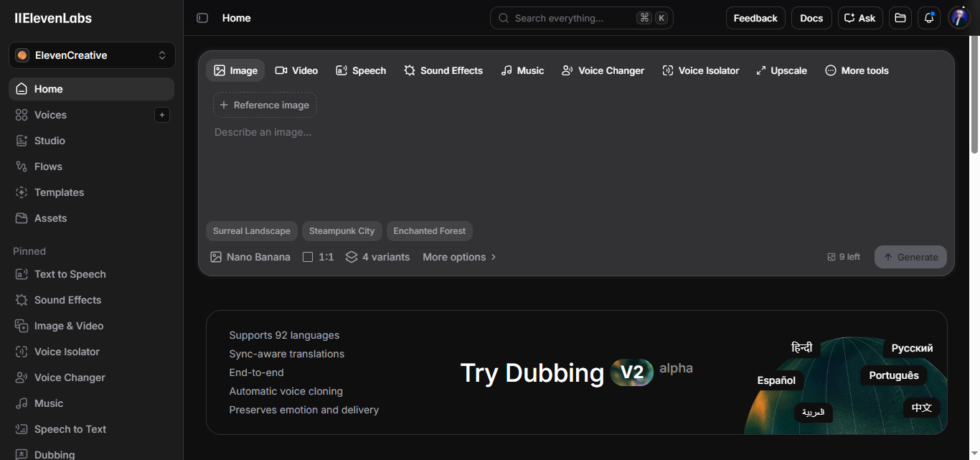Open Flows in the sidebar

pyautogui.click(x=91, y=166)
